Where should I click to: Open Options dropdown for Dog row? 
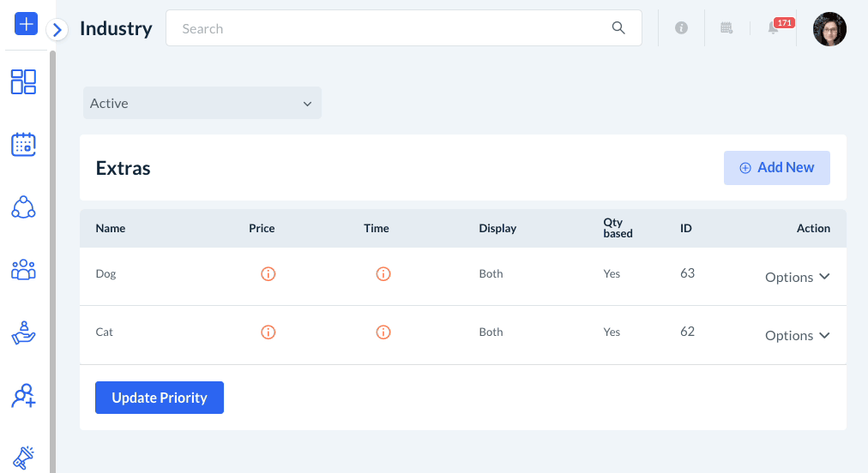(x=797, y=277)
